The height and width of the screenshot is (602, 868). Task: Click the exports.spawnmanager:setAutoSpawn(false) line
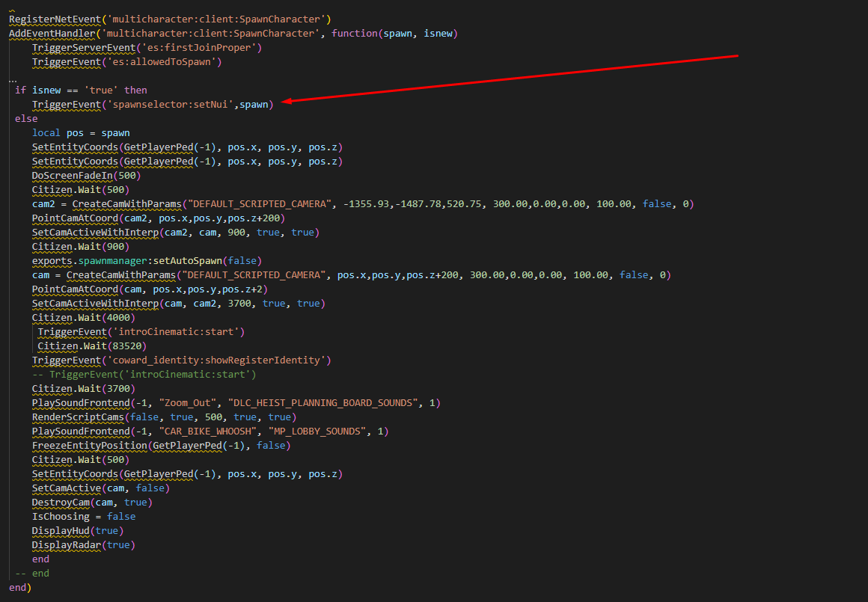pyautogui.click(x=147, y=260)
